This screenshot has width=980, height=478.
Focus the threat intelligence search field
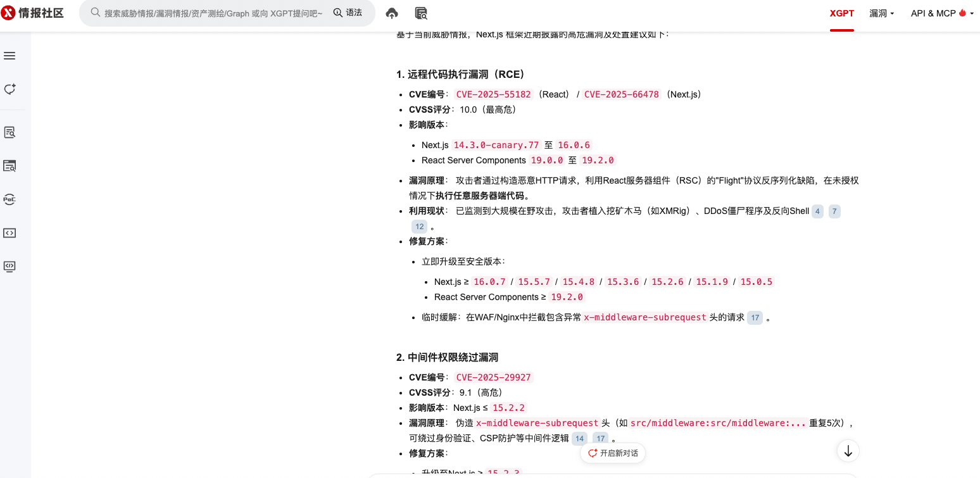213,13
